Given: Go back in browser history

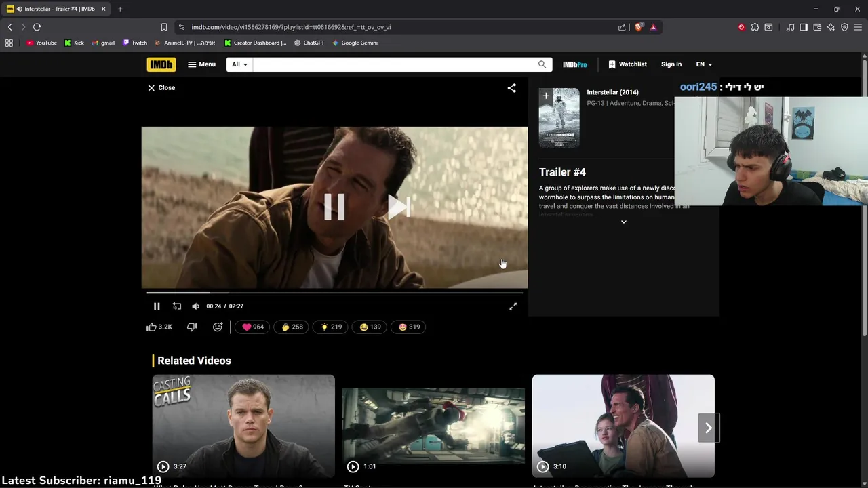Looking at the screenshot, I should pos(10,27).
